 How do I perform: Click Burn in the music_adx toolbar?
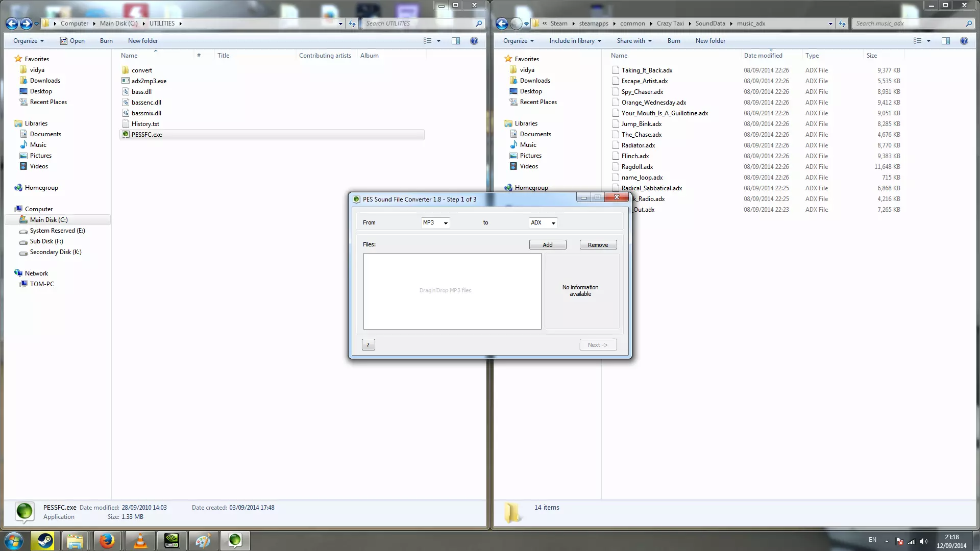[x=674, y=41]
